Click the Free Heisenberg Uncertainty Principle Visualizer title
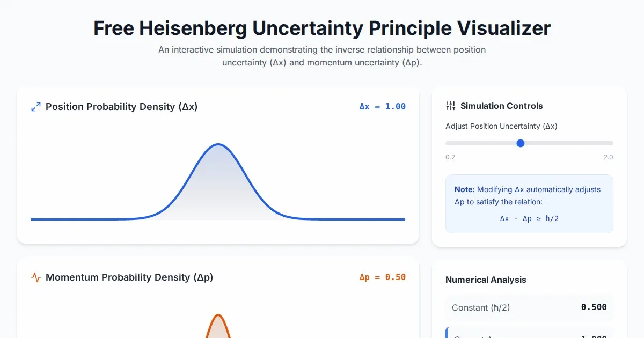This screenshot has height=338, width=644. (x=322, y=28)
